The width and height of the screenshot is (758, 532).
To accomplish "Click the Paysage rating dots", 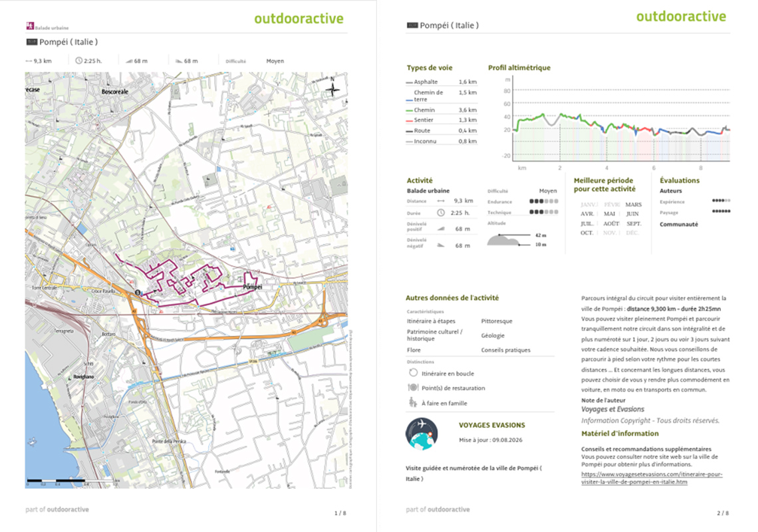I will [721, 211].
